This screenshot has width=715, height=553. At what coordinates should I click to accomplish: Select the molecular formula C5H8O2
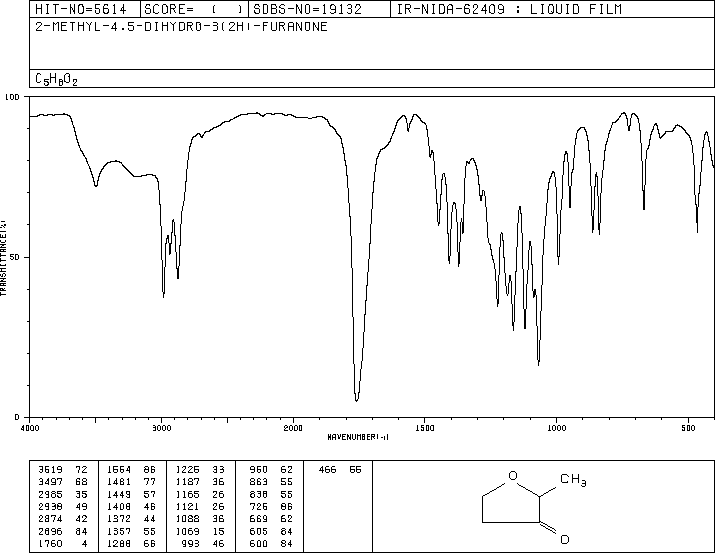pos(56,80)
